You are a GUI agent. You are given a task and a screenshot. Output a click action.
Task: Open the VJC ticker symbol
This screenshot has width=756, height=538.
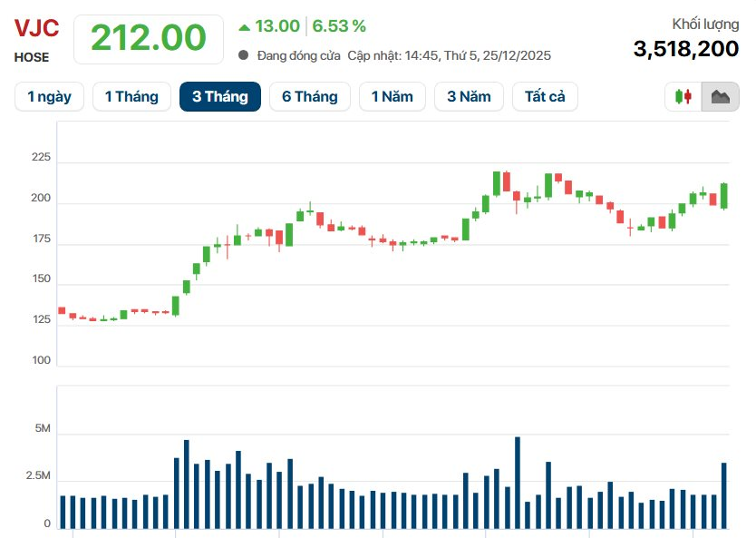(36, 28)
